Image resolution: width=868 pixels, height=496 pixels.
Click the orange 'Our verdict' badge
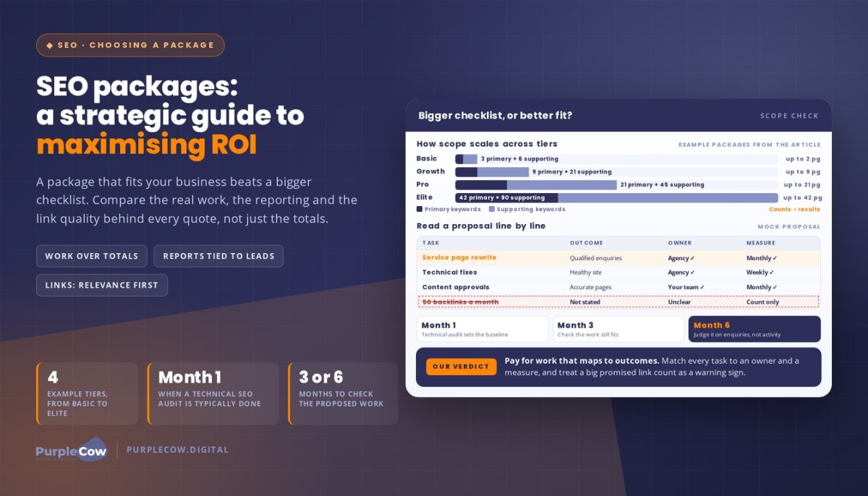[x=461, y=367]
